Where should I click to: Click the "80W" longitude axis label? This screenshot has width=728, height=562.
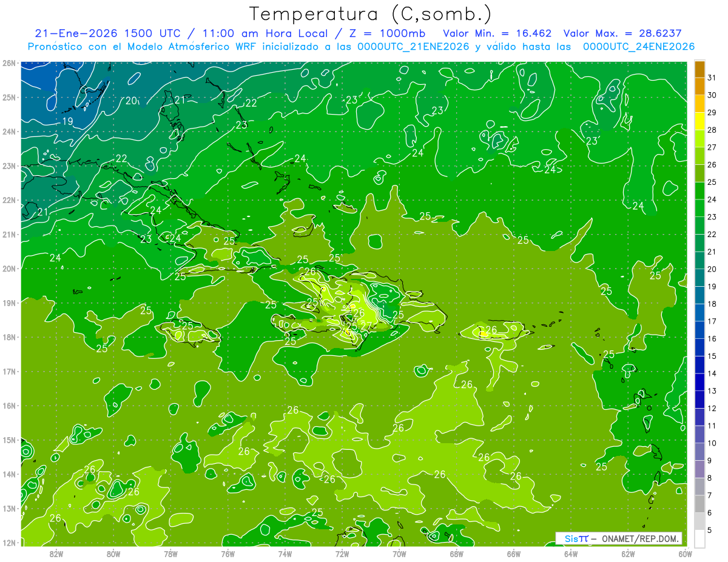tap(113, 554)
